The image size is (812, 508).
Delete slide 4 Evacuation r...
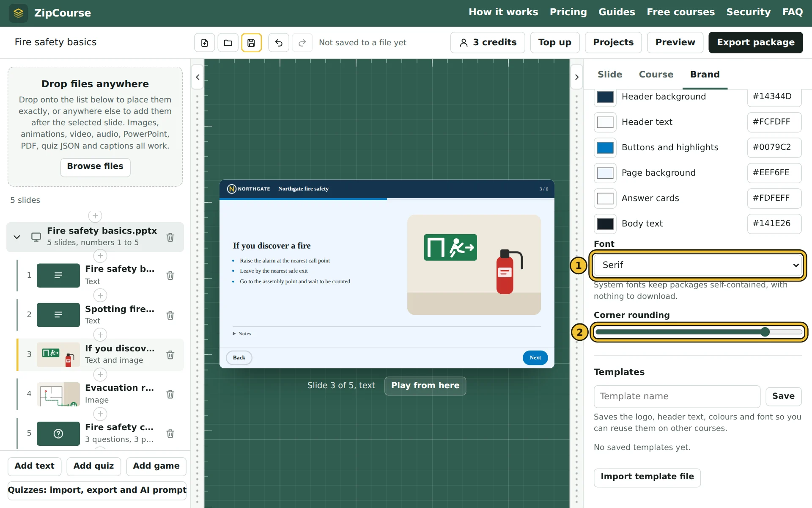click(170, 394)
